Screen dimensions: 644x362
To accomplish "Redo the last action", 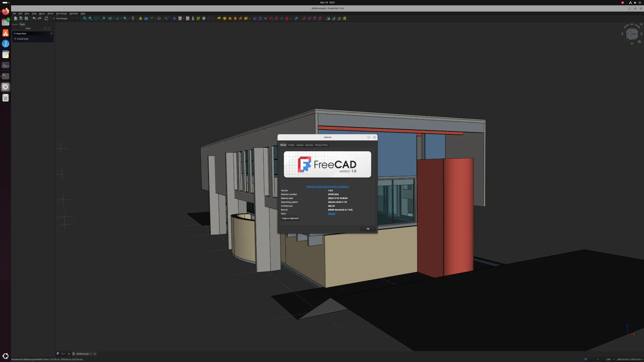I will click(x=40, y=18).
